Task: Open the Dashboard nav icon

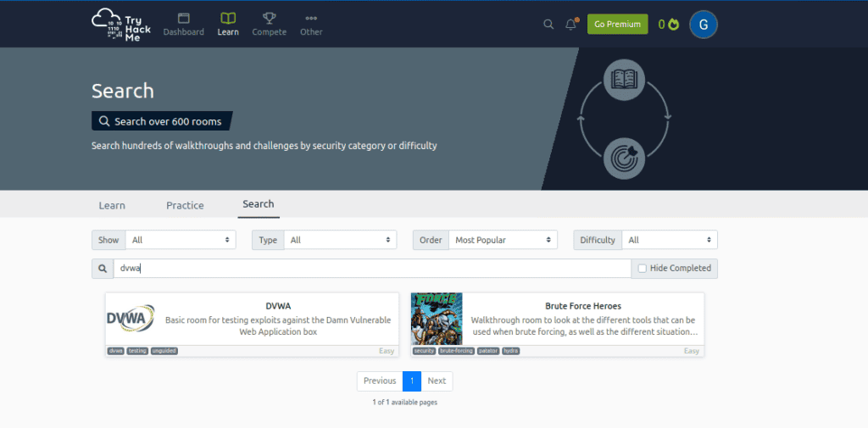Action: 183,19
